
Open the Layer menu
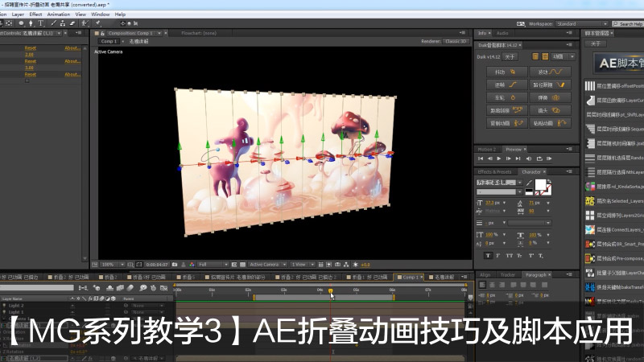[18, 14]
